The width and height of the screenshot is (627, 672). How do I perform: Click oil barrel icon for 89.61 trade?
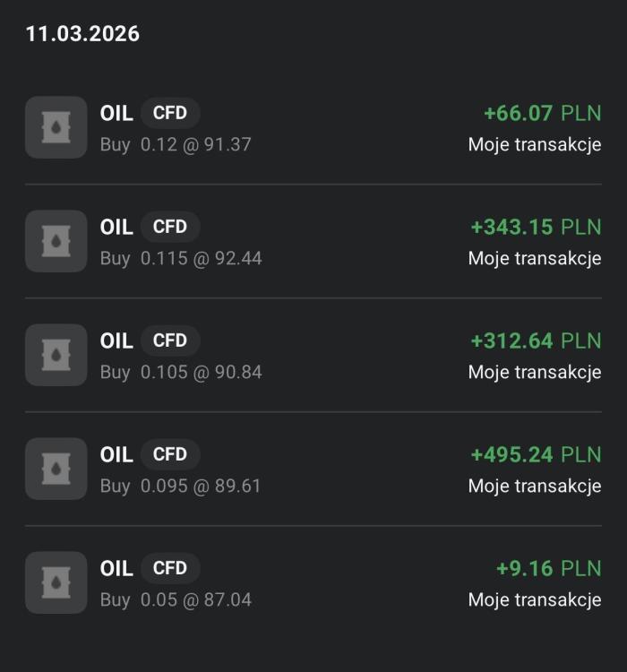pos(56,469)
